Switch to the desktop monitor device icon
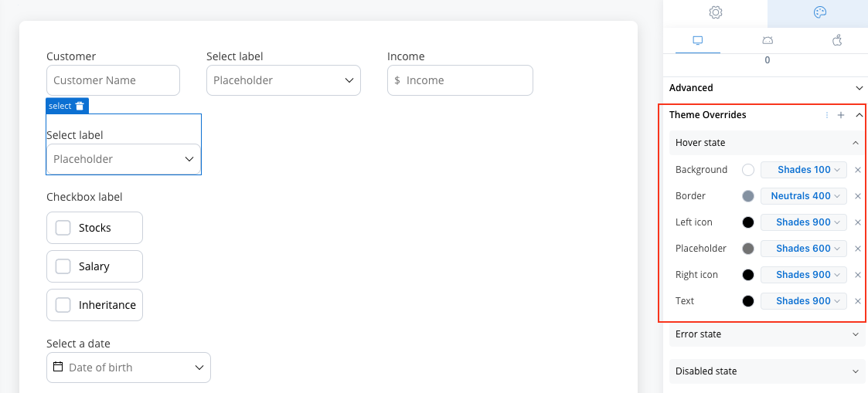868x393 pixels. pos(697,40)
